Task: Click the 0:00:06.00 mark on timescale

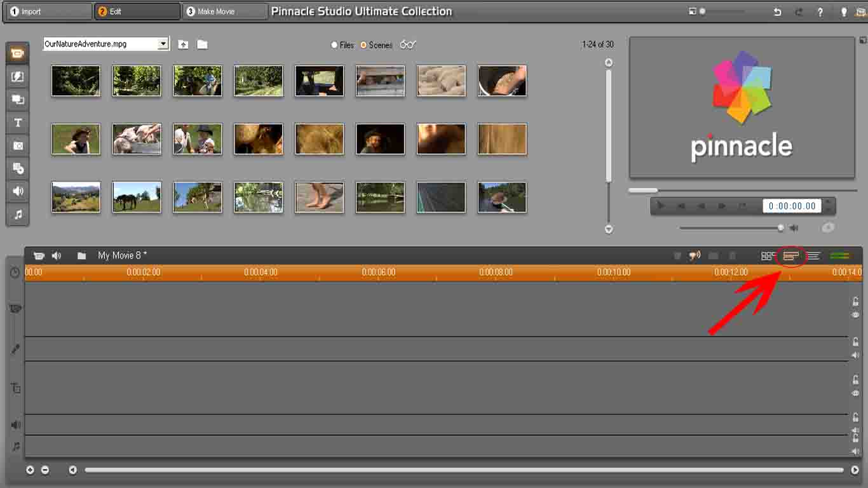Action: pos(379,272)
